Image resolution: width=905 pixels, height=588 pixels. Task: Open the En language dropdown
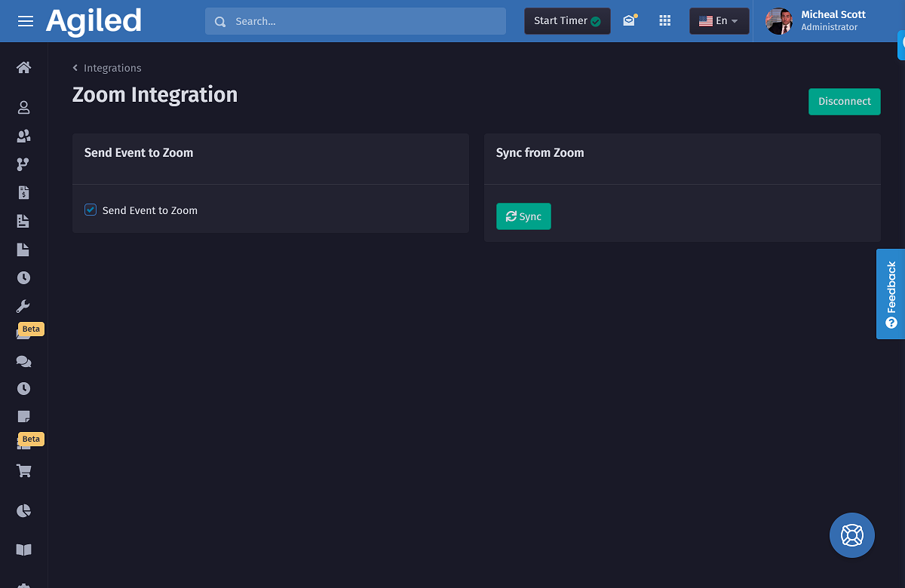pyautogui.click(x=719, y=21)
